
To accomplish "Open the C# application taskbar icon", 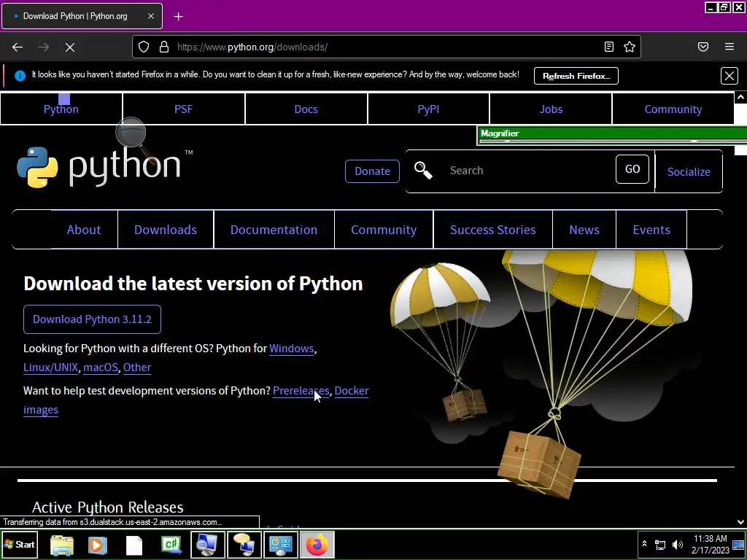I will click(x=171, y=545).
